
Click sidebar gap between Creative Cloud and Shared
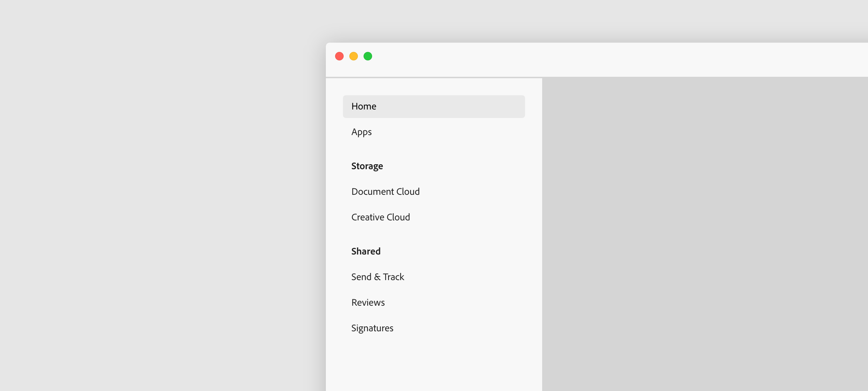pos(434,235)
